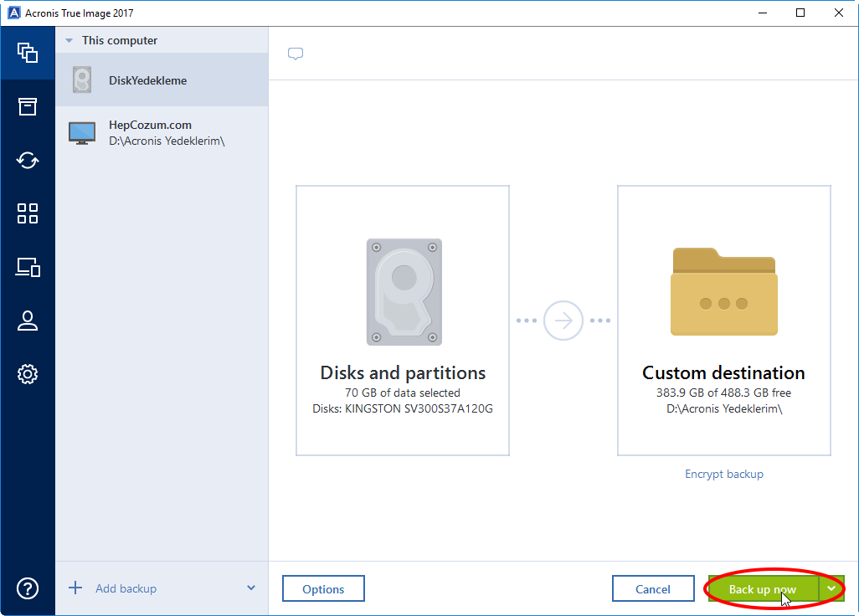Click the '70 GB of data selected' text
The width and height of the screenshot is (859, 616).
point(403,393)
